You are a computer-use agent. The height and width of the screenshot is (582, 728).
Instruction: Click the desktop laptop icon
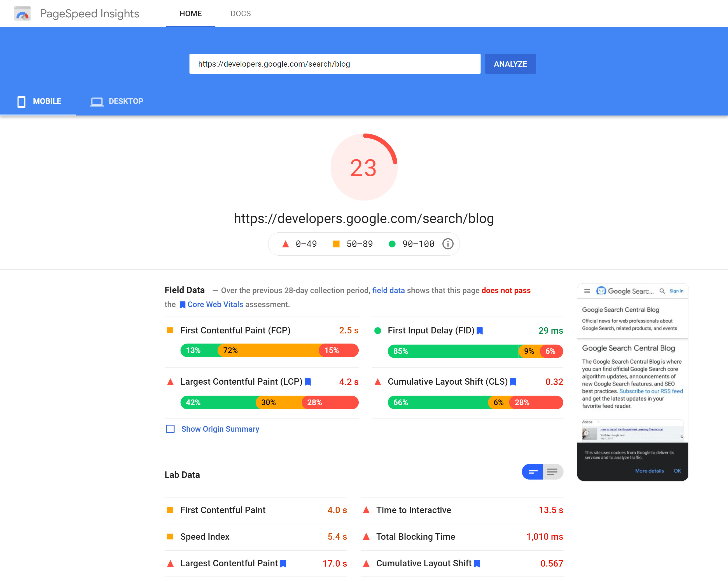97,102
